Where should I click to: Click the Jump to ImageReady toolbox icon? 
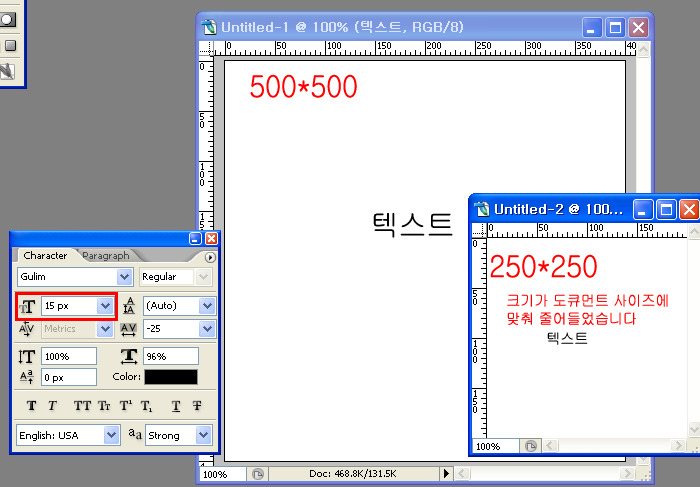(x=8, y=71)
